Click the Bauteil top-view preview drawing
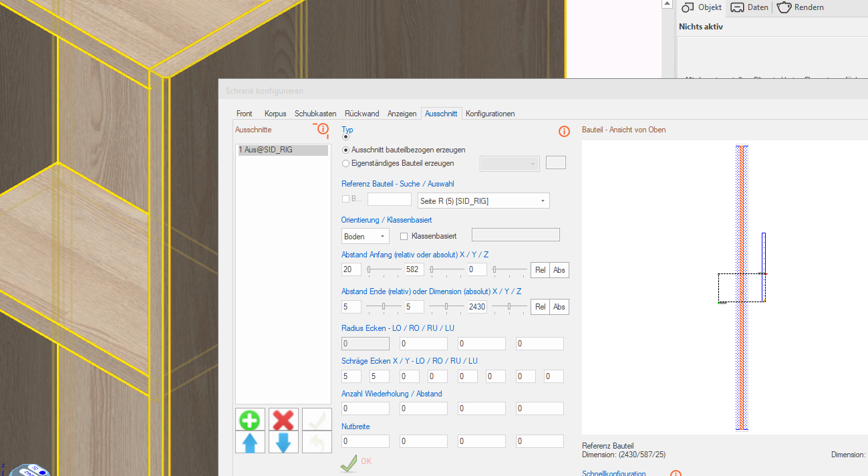868x476 pixels. (x=724, y=287)
